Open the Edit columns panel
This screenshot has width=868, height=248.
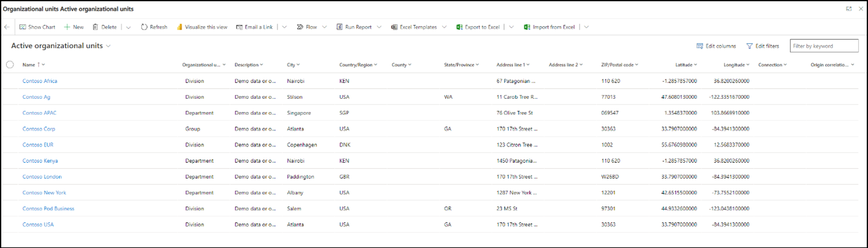pyautogui.click(x=716, y=46)
